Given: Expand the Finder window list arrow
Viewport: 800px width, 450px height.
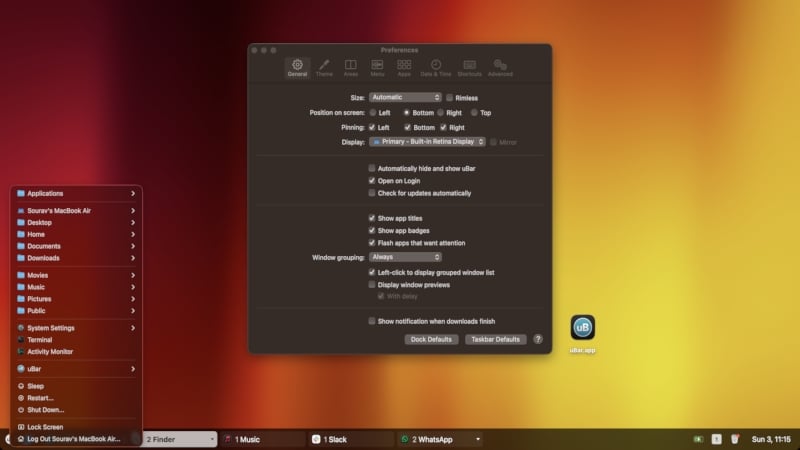Looking at the screenshot, I should [212, 439].
